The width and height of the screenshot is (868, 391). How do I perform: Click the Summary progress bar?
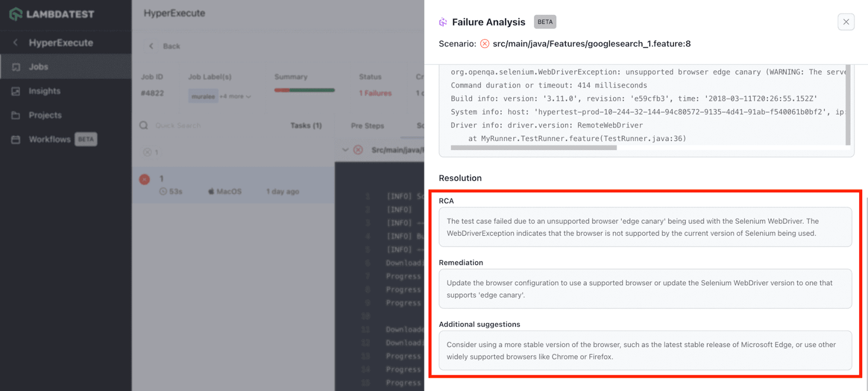(304, 90)
